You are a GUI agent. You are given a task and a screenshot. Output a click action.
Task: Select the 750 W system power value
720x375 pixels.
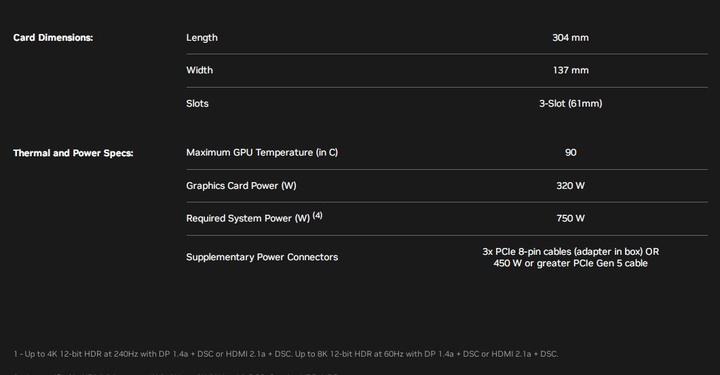[570, 218]
